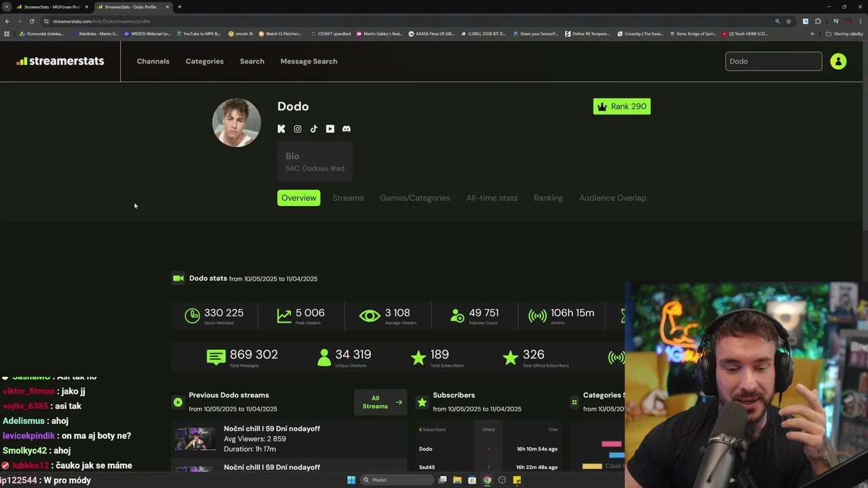
Task: Click the unique chatters person icon
Action: tap(323, 357)
